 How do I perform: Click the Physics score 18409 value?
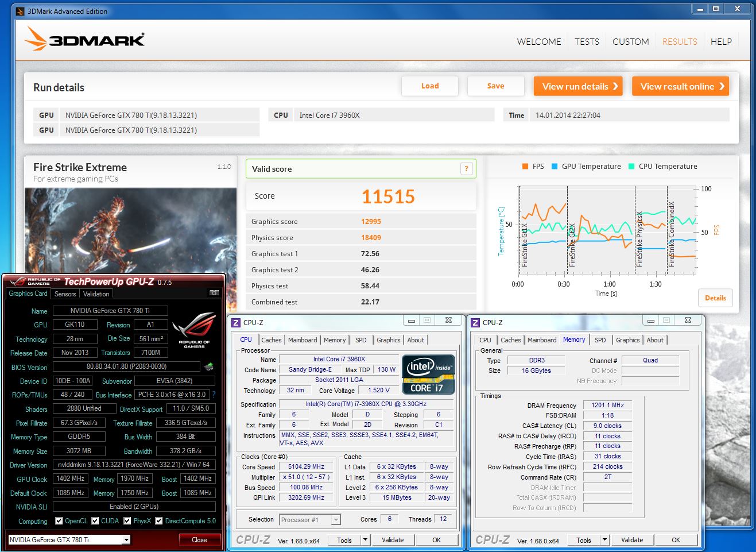pyautogui.click(x=371, y=238)
